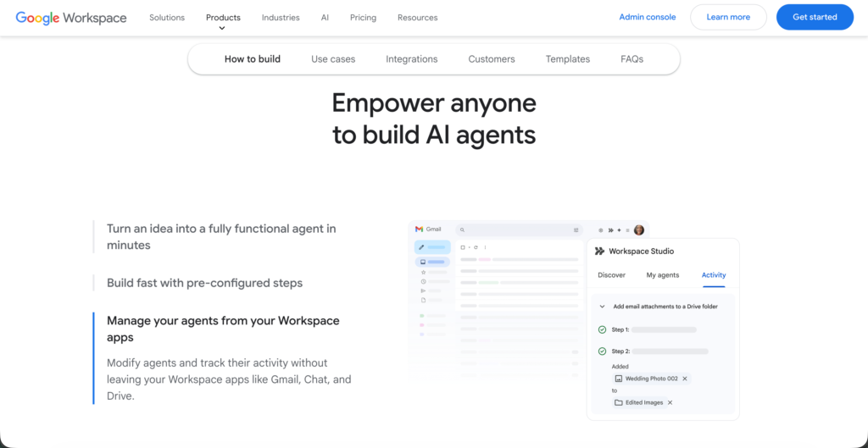The height and width of the screenshot is (448, 868).
Task: Jump to the FAQs section
Action: click(632, 59)
